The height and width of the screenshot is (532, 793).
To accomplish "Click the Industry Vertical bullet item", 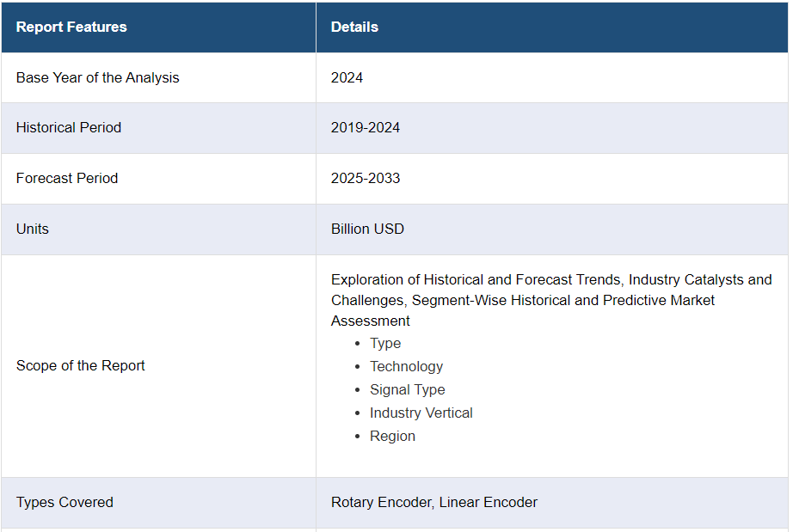I will tap(421, 413).
